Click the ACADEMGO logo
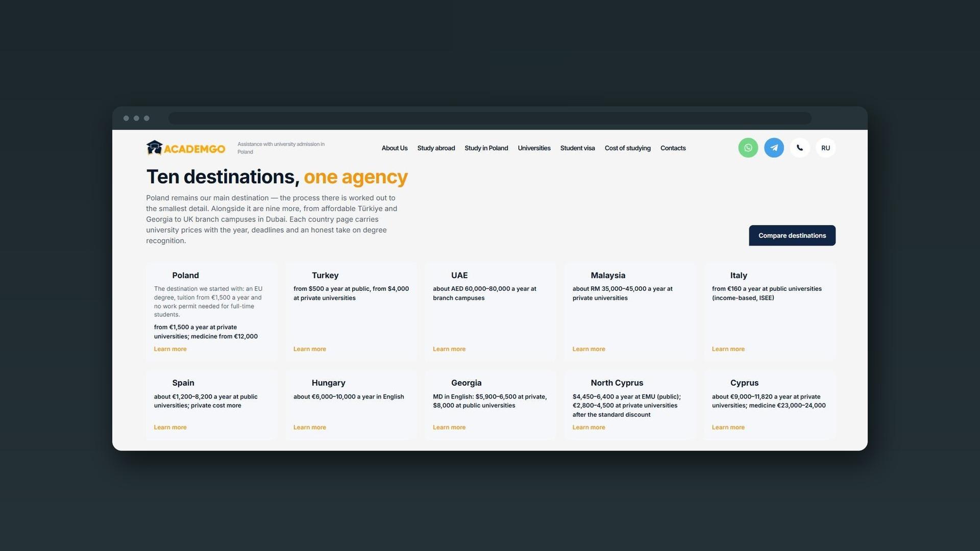Image resolution: width=980 pixels, height=551 pixels. pyautogui.click(x=186, y=148)
